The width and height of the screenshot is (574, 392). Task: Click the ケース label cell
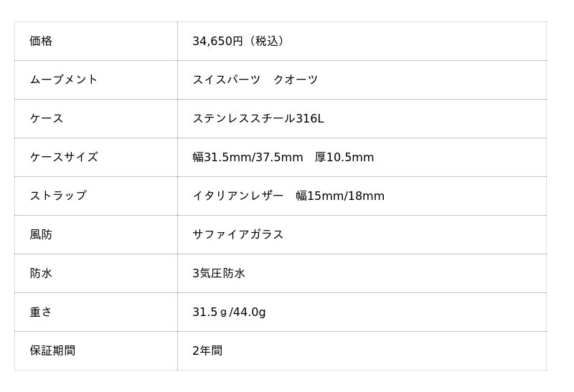point(47,119)
